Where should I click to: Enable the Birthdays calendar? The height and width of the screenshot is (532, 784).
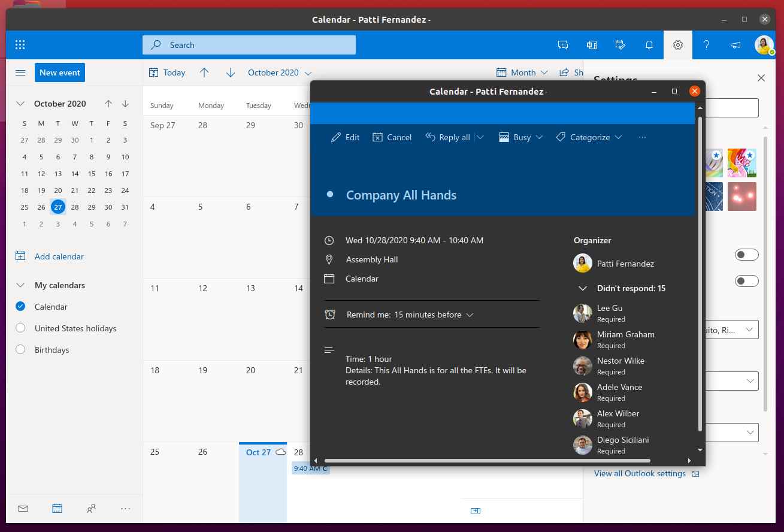click(20, 350)
